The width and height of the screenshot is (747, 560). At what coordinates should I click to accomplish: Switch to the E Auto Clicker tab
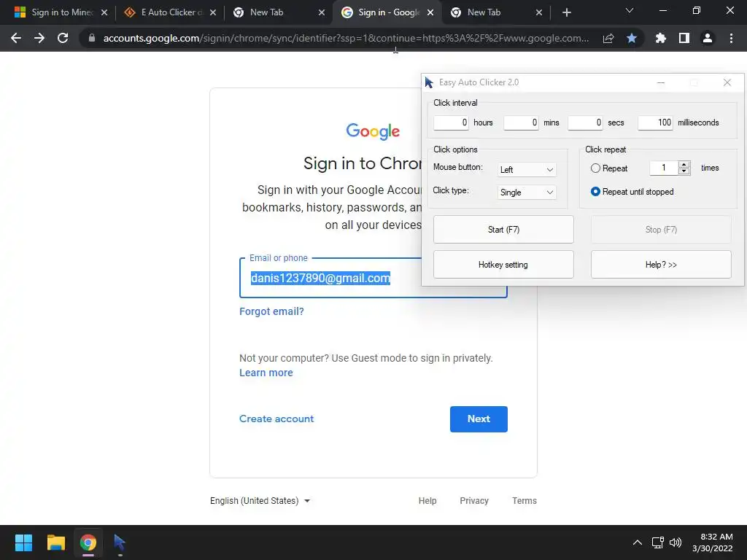coord(168,12)
